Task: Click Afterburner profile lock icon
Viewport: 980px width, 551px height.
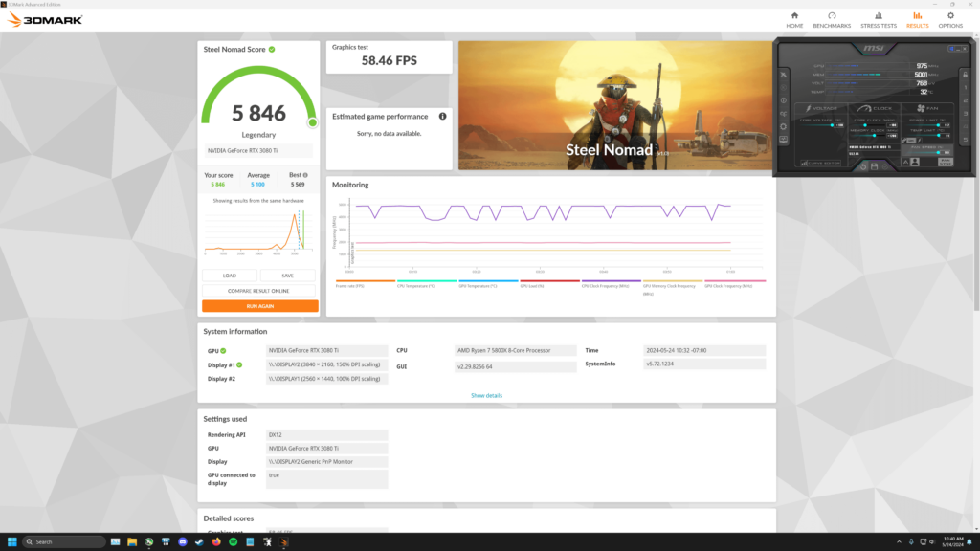Action: [x=966, y=75]
